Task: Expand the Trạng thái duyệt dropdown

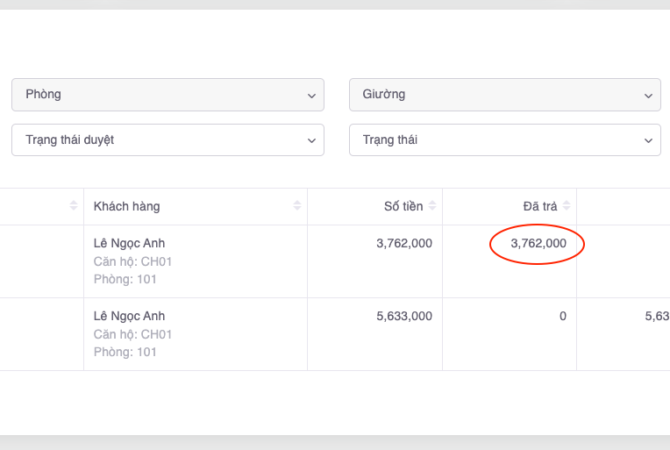Action: tap(167, 140)
